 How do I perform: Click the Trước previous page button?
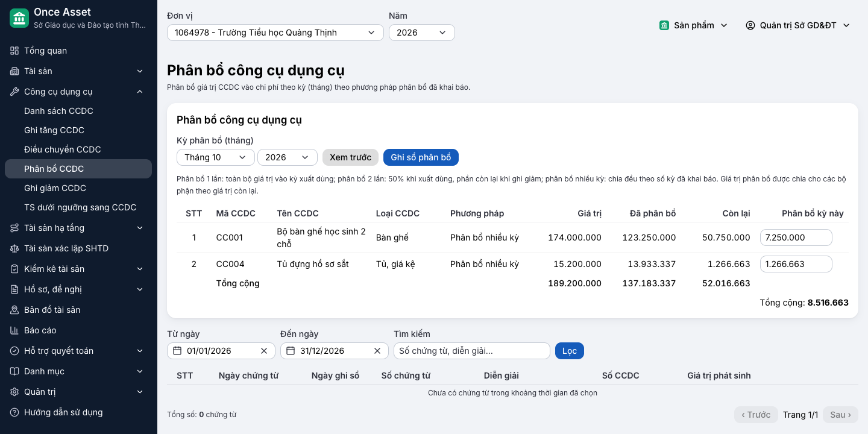(x=756, y=415)
